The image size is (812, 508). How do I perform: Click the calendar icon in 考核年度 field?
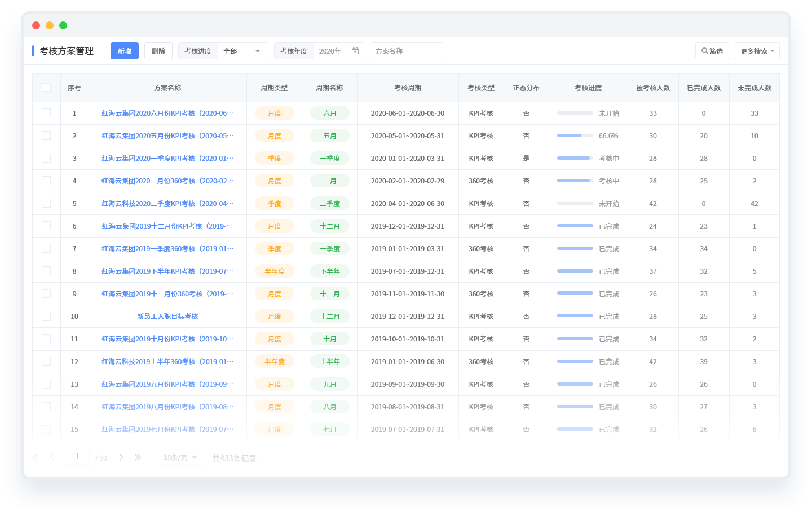(x=355, y=51)
